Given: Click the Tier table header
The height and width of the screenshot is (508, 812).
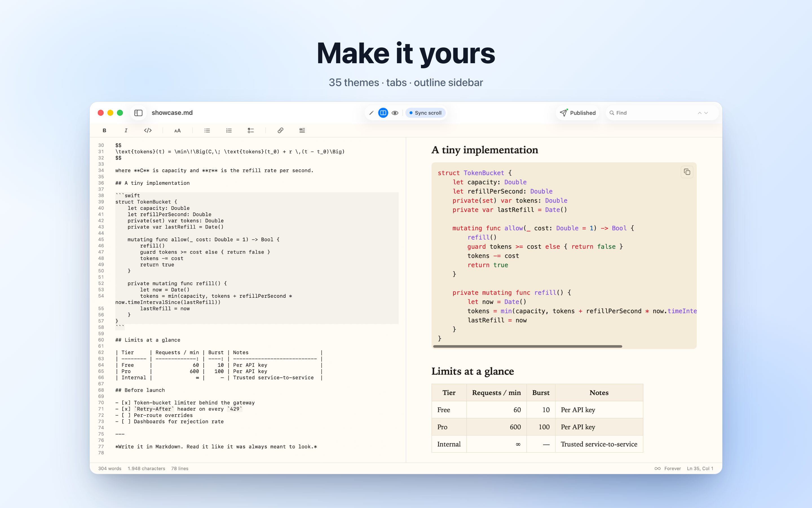Looking at the screenshot, I should coord(449,392).
